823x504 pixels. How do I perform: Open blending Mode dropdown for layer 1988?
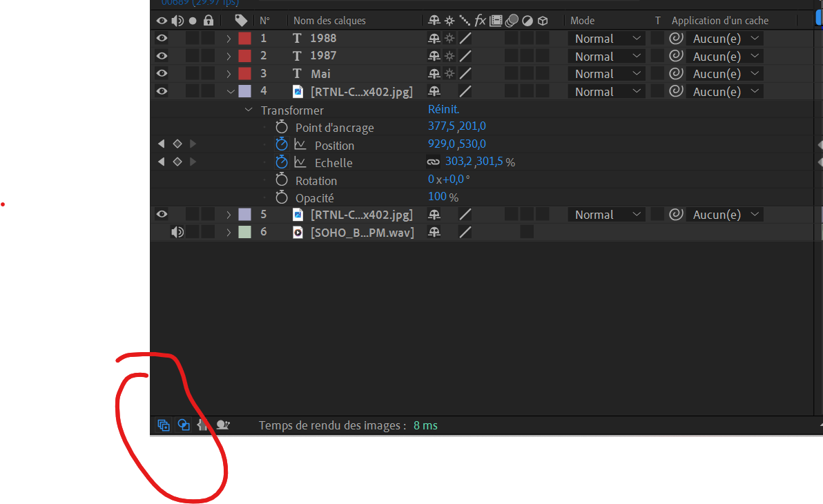[x=608, y=39]
